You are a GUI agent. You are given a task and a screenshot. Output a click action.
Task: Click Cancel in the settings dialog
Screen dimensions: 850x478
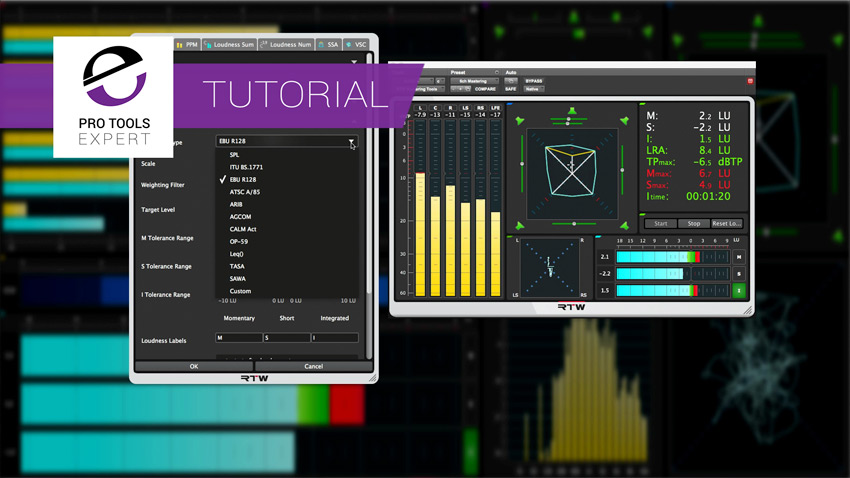(x=313, y=366)
